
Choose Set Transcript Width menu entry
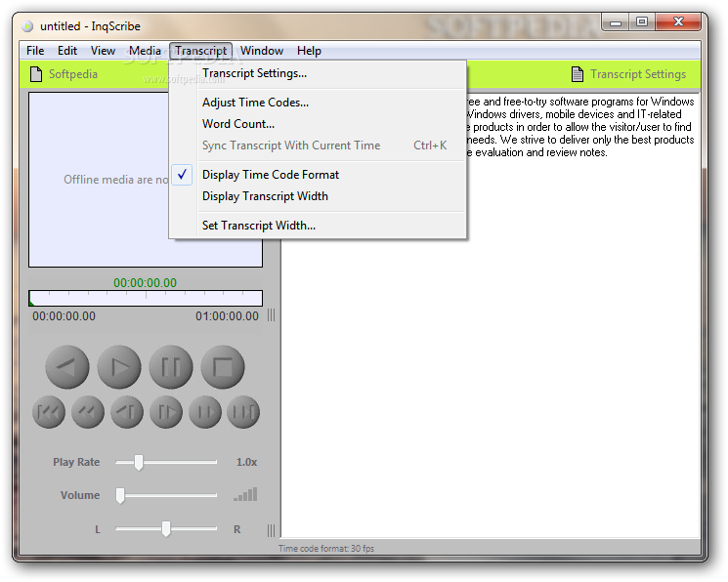pyautogui.click(x=318, y=226)
